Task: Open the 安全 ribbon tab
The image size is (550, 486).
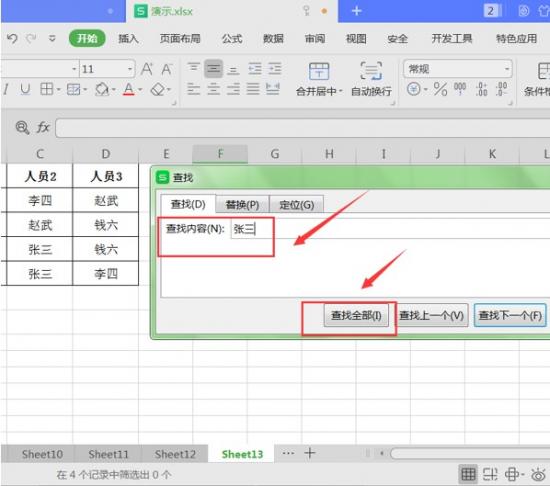Action: coord(397,38)
